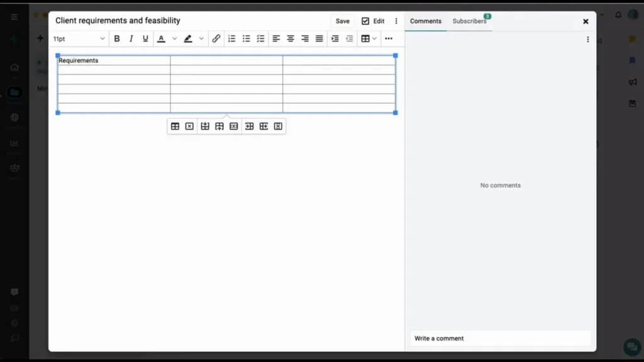Click the Write a comment field

click(500, 338)
